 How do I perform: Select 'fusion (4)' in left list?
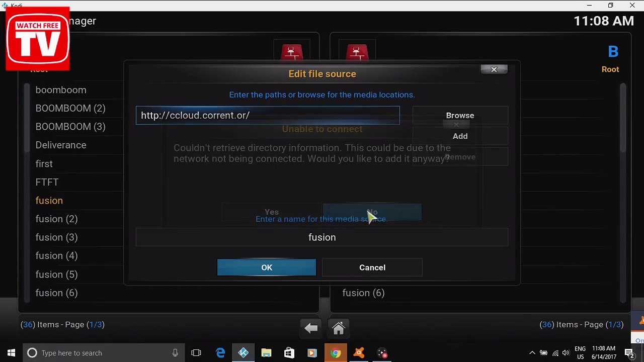pyautogui.click(x=56, y=256)
